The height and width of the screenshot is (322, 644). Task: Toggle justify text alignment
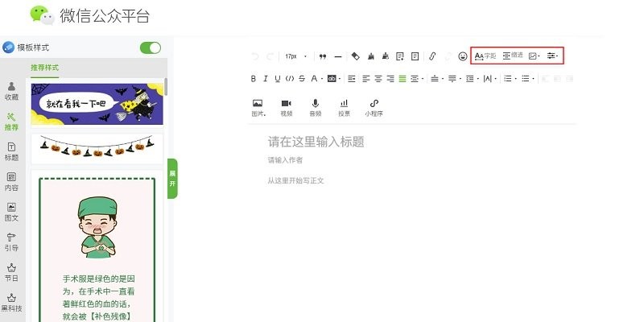click(402, 79)
